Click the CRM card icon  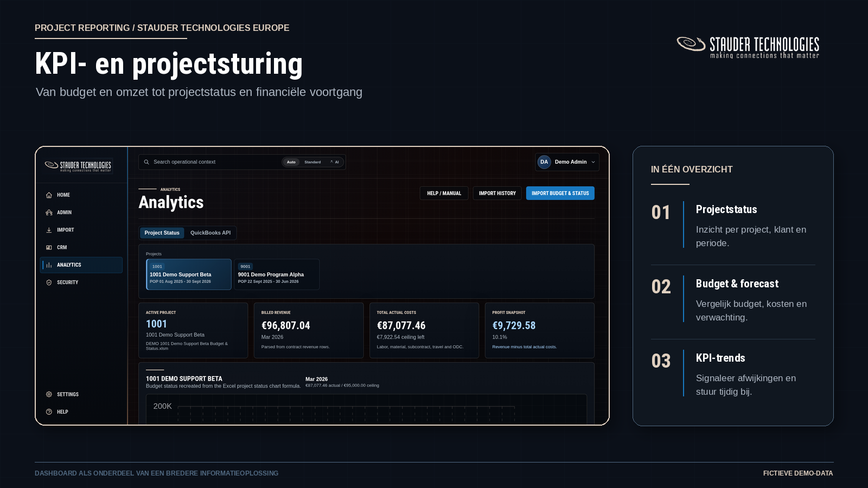pyautogui.click(x=49, y=247)
